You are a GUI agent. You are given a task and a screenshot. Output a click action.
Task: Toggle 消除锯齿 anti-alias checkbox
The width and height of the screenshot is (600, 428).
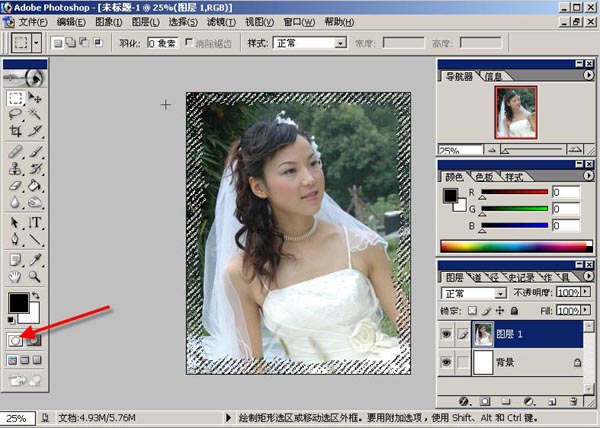pos(189,42)
